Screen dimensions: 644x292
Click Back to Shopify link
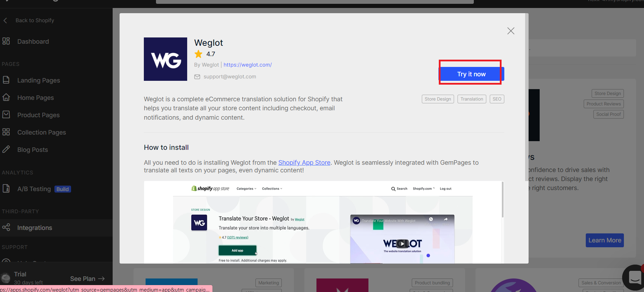[35, 20]
